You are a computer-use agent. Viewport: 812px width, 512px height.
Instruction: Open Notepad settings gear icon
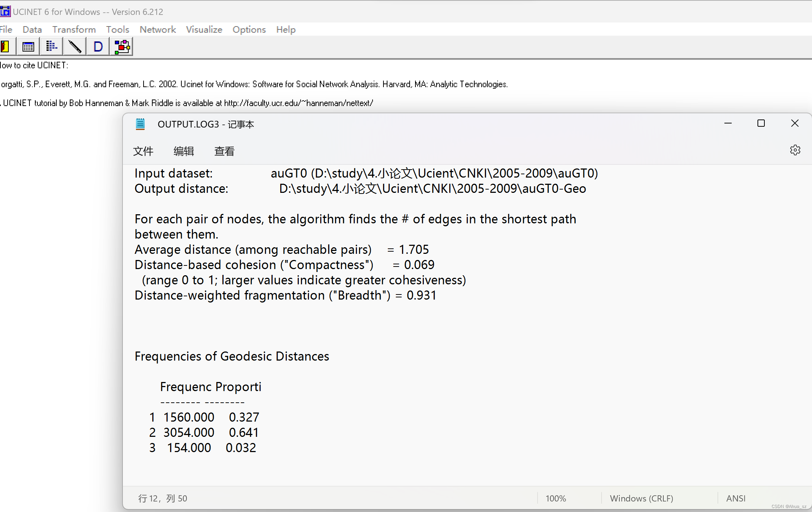point(795,150)
